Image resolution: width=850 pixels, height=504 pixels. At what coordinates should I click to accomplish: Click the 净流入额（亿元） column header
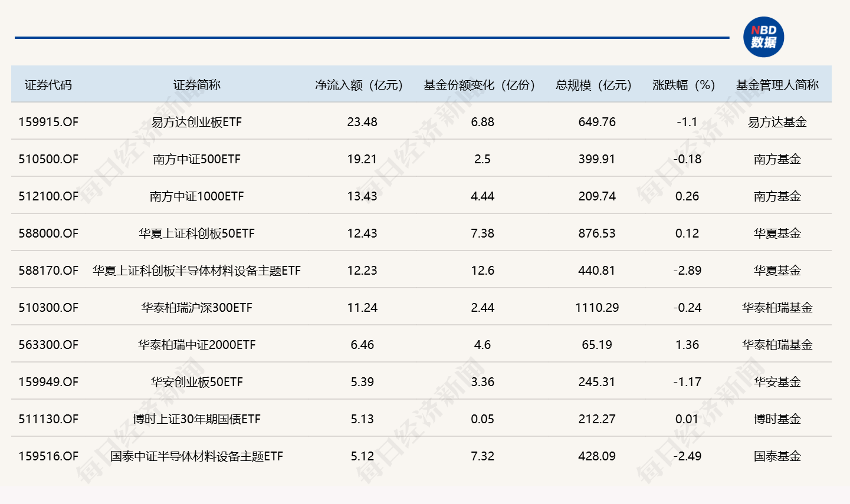359,85
